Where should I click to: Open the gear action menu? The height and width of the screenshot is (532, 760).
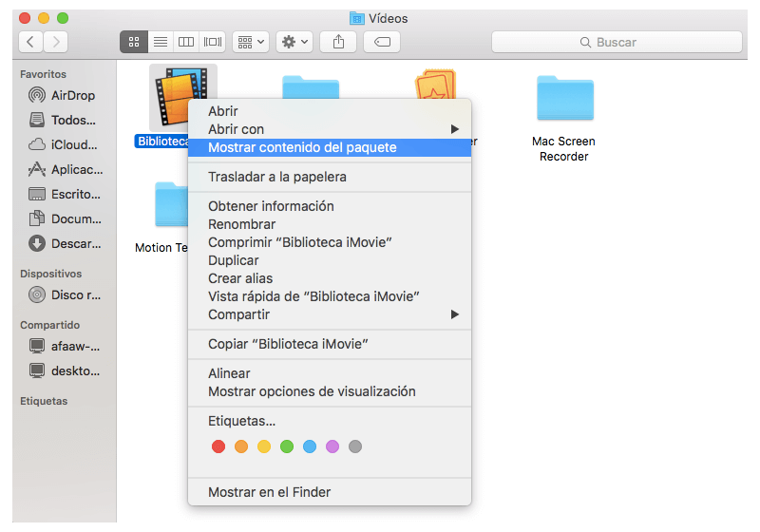(294, 42)
